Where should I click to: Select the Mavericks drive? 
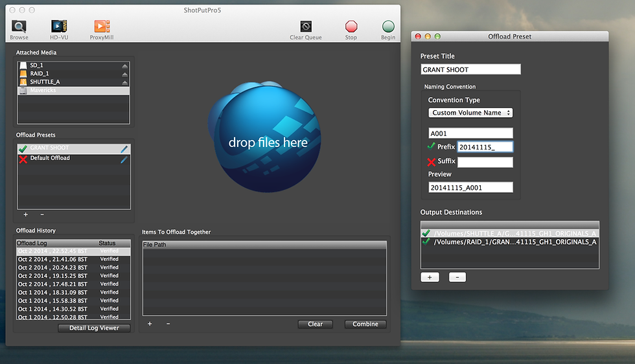[73, 90]
